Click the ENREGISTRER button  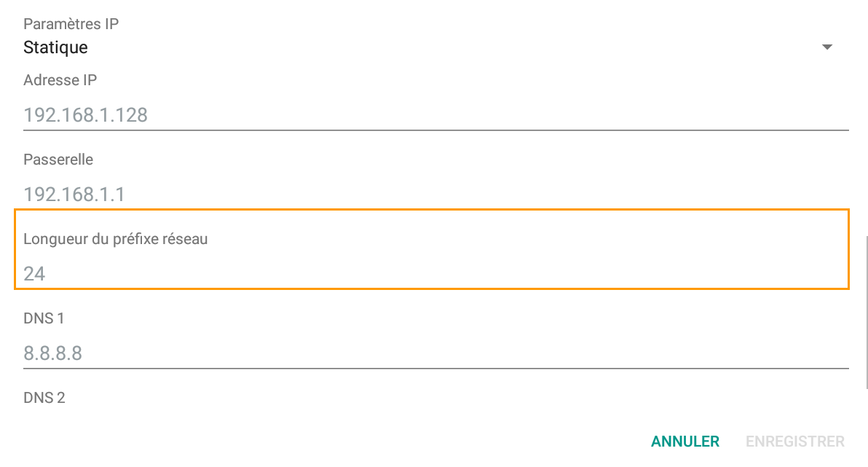(795, 441)
